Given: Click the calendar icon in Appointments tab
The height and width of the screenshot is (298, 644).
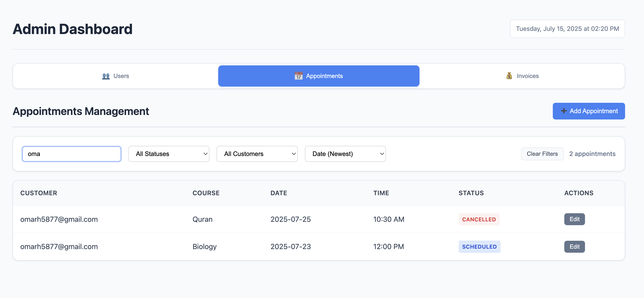Looking at the screenshot, I should (x=299, y=76).
